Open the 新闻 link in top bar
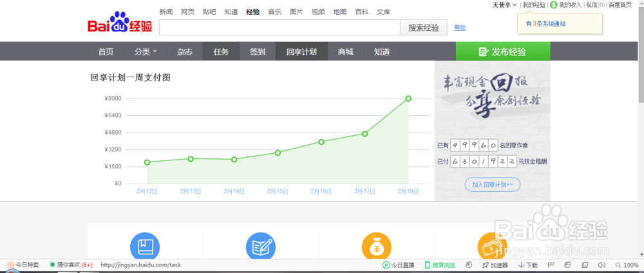This screenshot has height=273, width=644. (166, 12)
